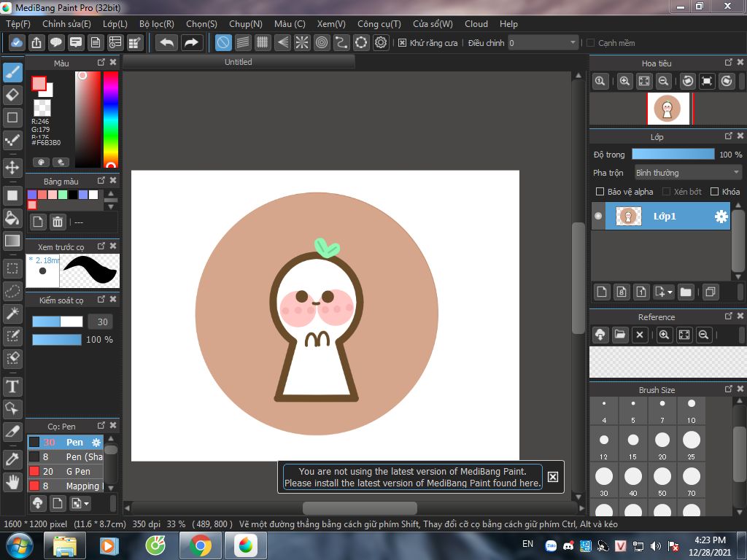Image resolution: width=747 pixels, height=560 pixels.
Task: Select the Gradient tool
Action: (x=13, y=241)
